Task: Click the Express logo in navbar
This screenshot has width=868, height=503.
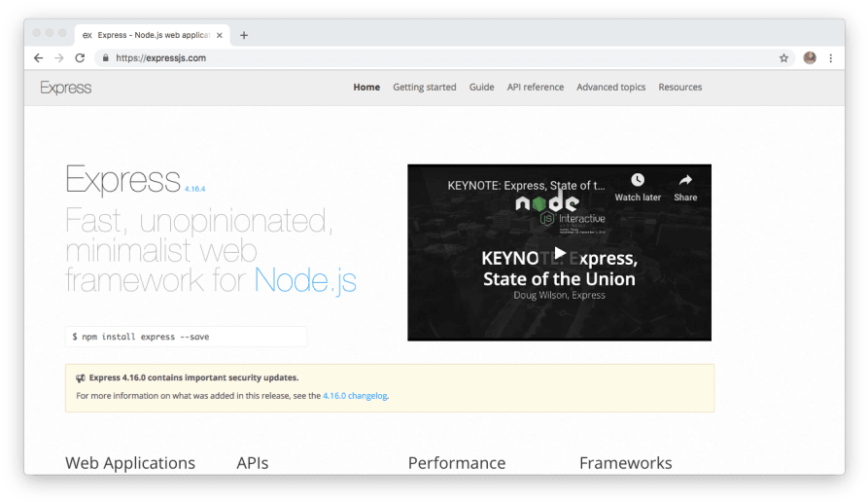Action: click(x=66, y=88)
